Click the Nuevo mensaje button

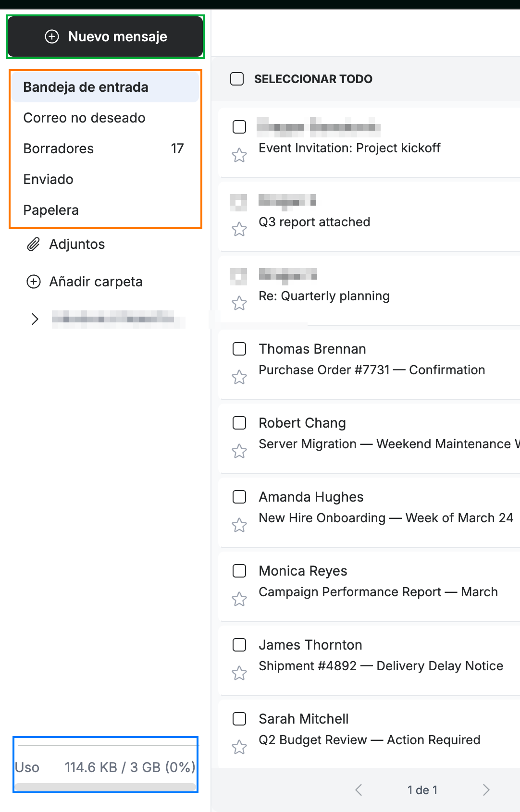(105, 37)
